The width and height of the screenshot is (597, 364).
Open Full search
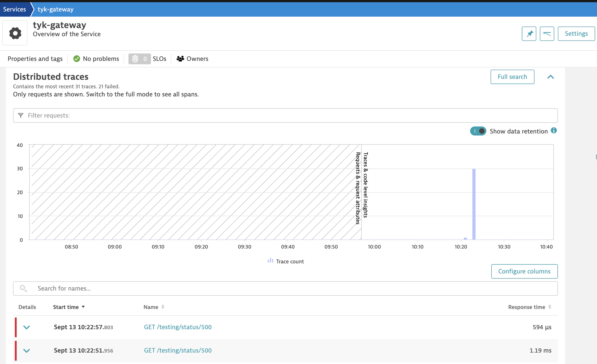pyautogui.click(x=512, y=77)
